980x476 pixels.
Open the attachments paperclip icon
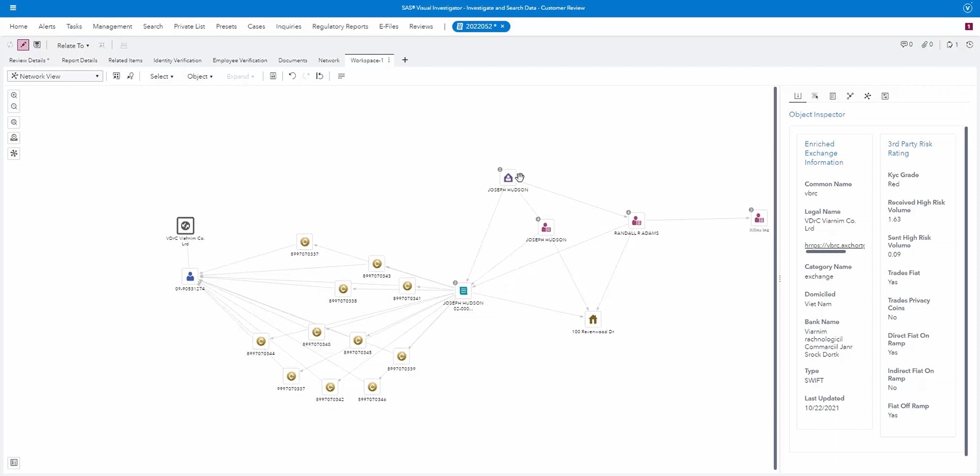click(x=927, y=45)
